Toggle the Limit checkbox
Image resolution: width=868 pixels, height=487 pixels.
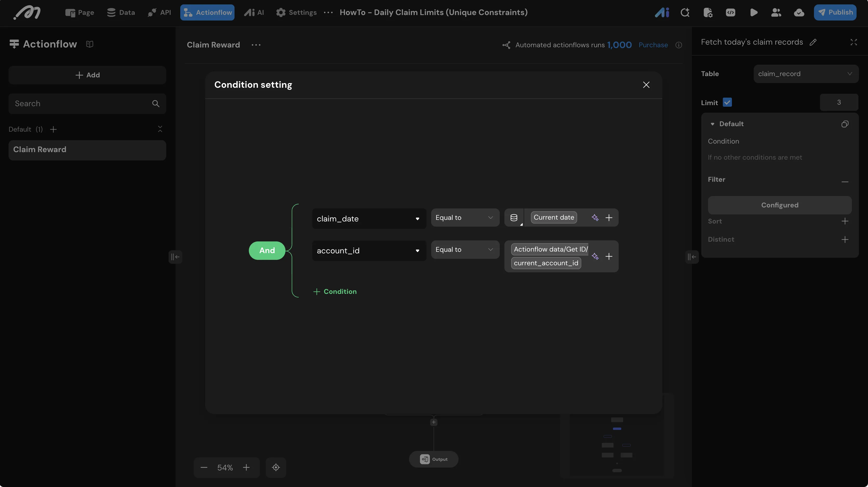(727, 102)
